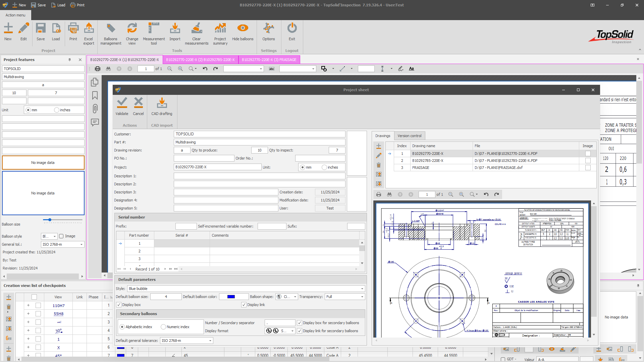
Task: Click the Customer field TOPSOLID
Action: point(259,134)
